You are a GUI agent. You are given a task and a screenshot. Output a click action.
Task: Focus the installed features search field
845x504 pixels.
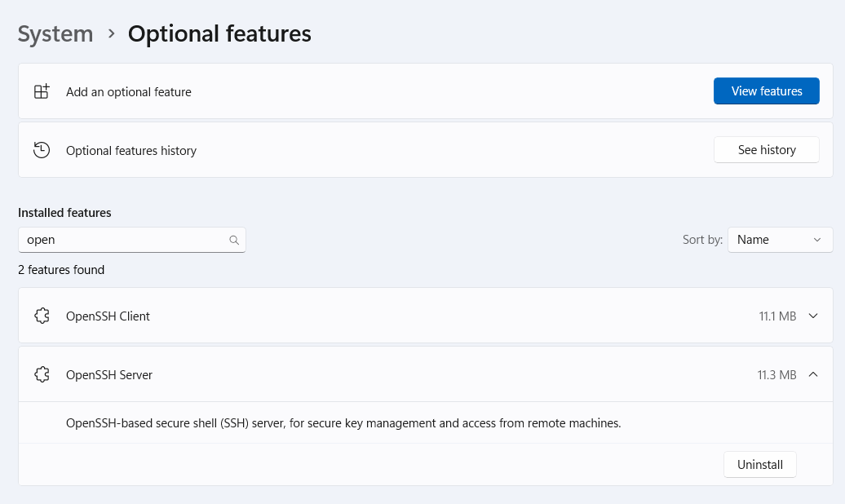[122, 240]
